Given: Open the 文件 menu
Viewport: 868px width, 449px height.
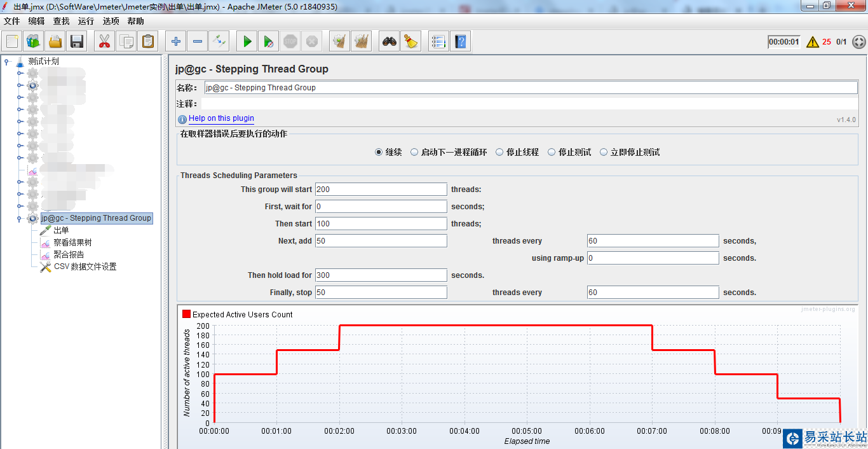Looking at the screenshot, I should [12, 21].
